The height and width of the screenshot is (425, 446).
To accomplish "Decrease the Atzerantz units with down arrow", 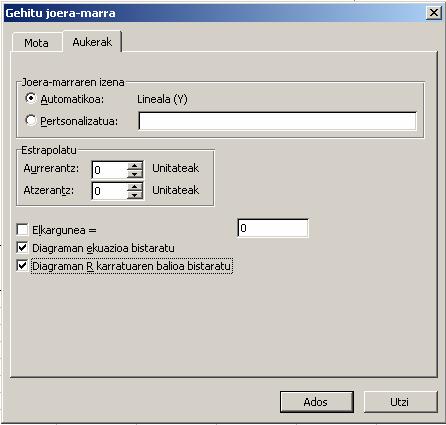I will pyautogui.click(x=135, y=195).
